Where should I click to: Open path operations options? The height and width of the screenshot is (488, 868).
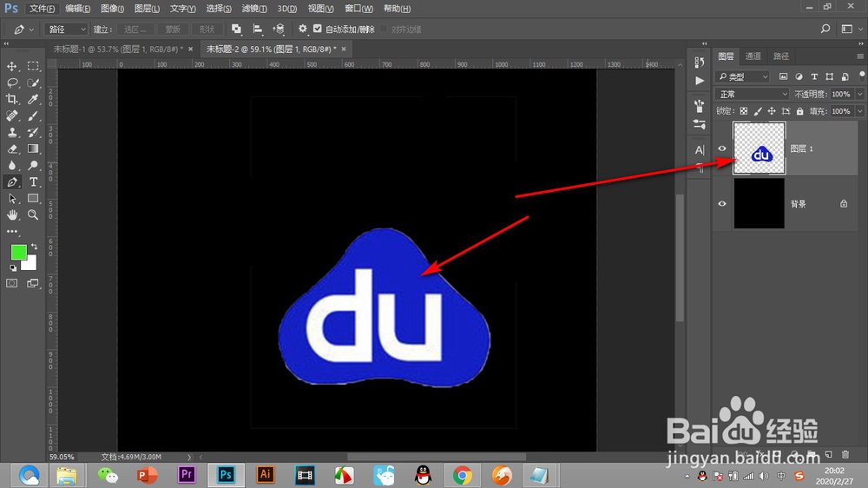coord(236,29)
